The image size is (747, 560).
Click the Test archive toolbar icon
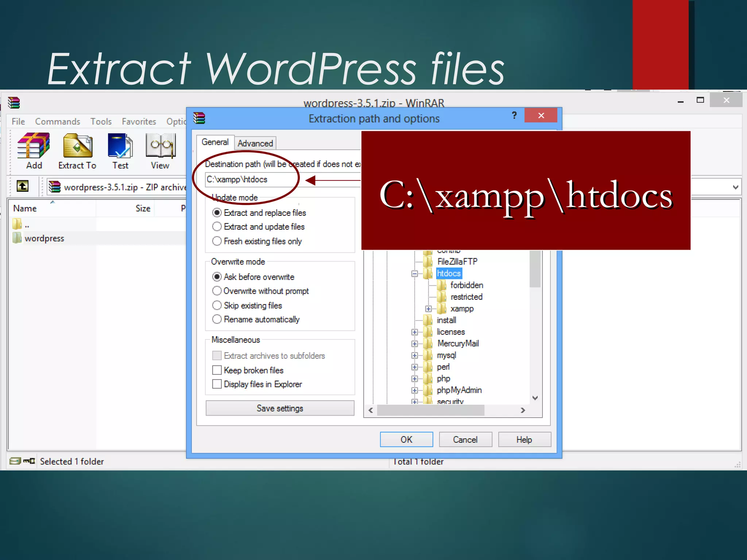[x=120, y=146]
